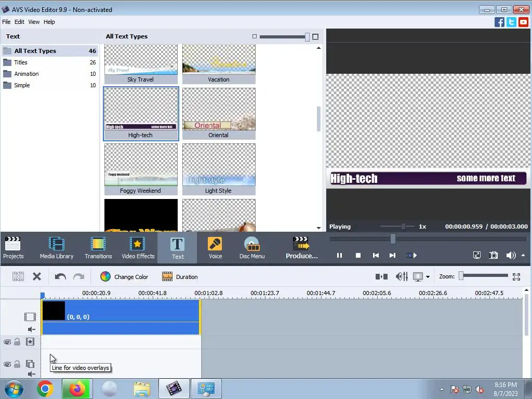Select the Sky Travel text preset
Image resolution: width=532 pixels, height=399 pixels.
click(x=141, y=64)
